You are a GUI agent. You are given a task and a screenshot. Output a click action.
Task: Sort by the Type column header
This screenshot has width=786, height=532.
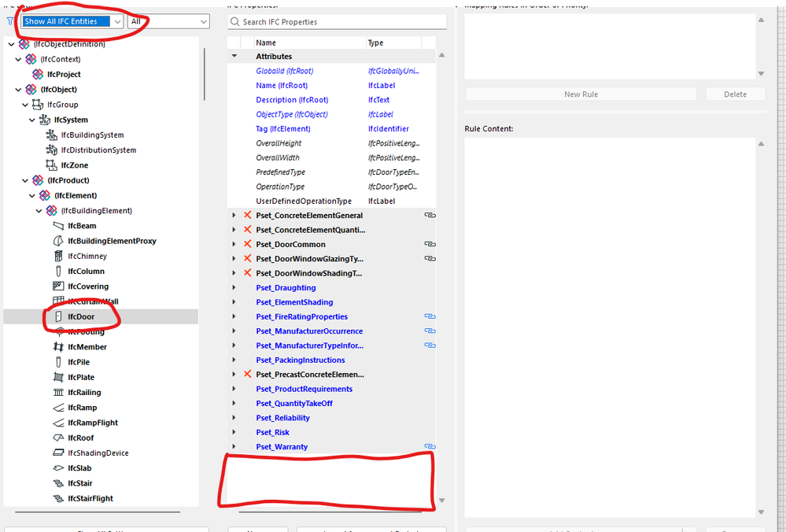393,42
